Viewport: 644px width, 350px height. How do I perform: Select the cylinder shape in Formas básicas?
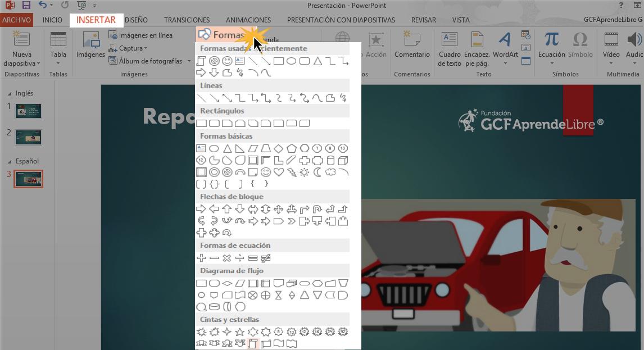pyautogui.click(x=330, y=160)
